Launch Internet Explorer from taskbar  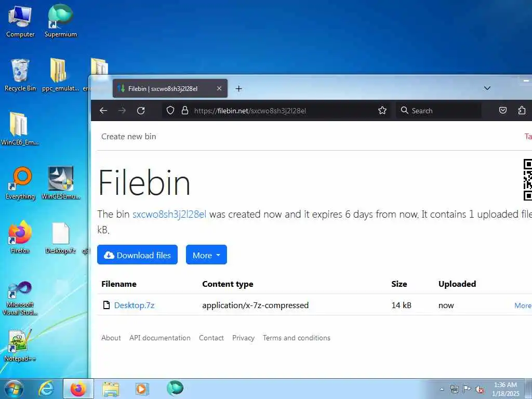46,389
